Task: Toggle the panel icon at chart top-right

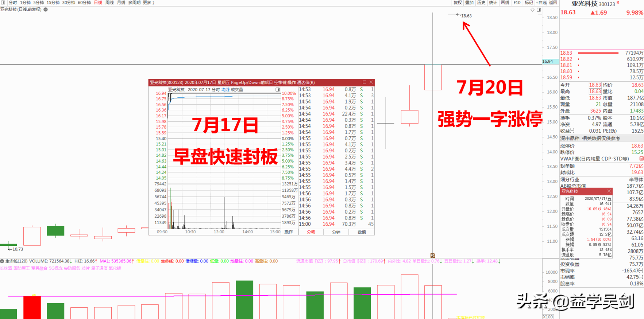Action: (539, 10)
